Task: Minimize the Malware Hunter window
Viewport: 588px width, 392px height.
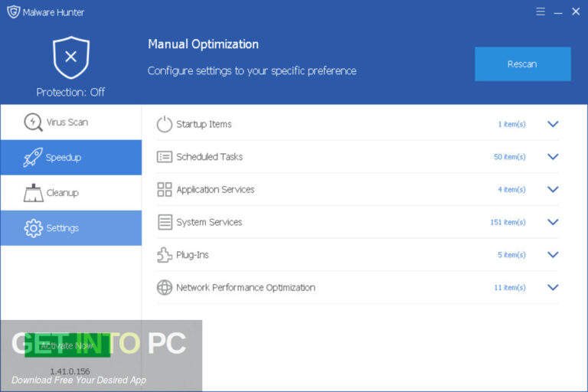Action: pyautogui.click(x=558, y=12)
